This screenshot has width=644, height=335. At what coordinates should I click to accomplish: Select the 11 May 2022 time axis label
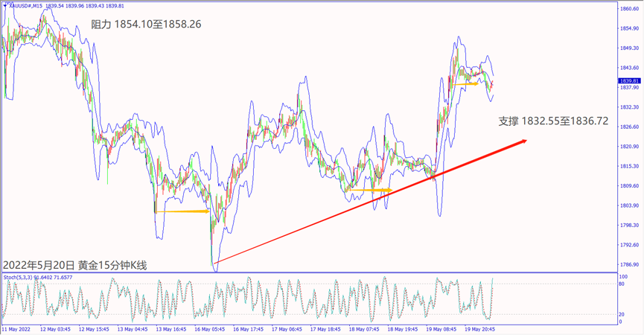point(16,328)
